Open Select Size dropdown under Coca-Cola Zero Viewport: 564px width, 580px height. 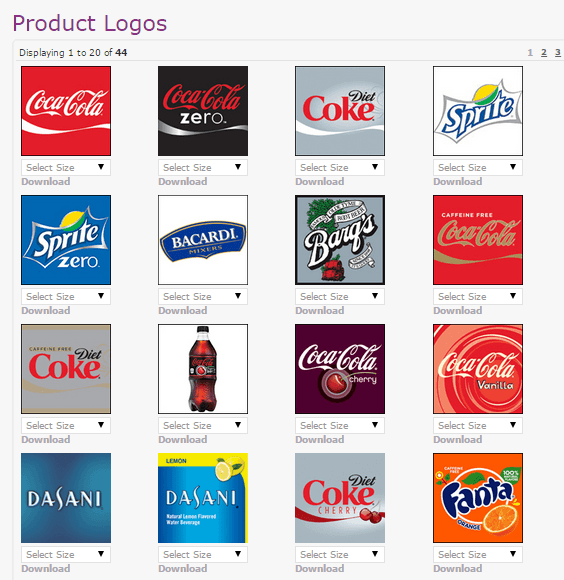click(x=203, y=168)
